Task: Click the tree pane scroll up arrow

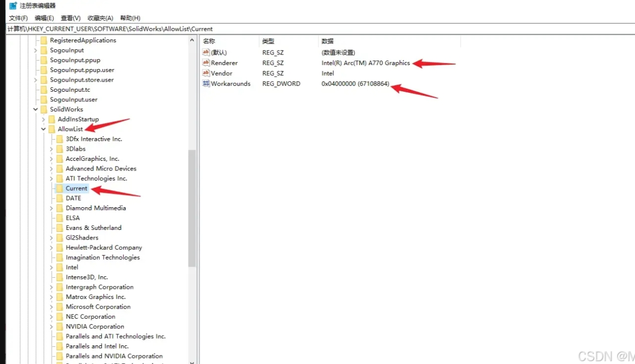Action: [x=192, y=40]
